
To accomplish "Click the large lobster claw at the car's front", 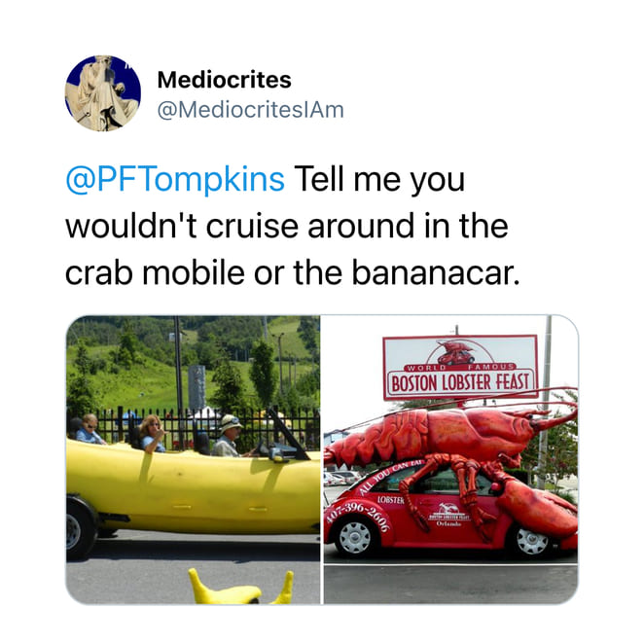I will pos(536,510).
